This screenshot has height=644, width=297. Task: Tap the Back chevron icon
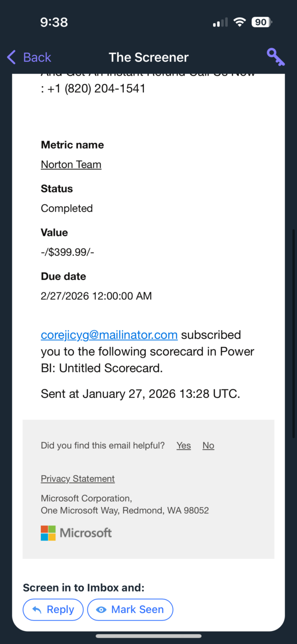tap(12, 57)
